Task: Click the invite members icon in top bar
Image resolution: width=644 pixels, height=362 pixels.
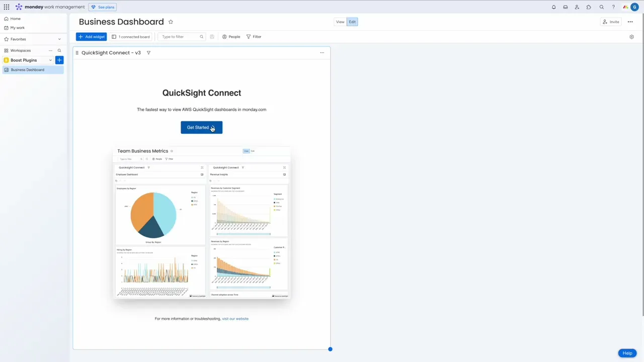Action: coord(577,7)
